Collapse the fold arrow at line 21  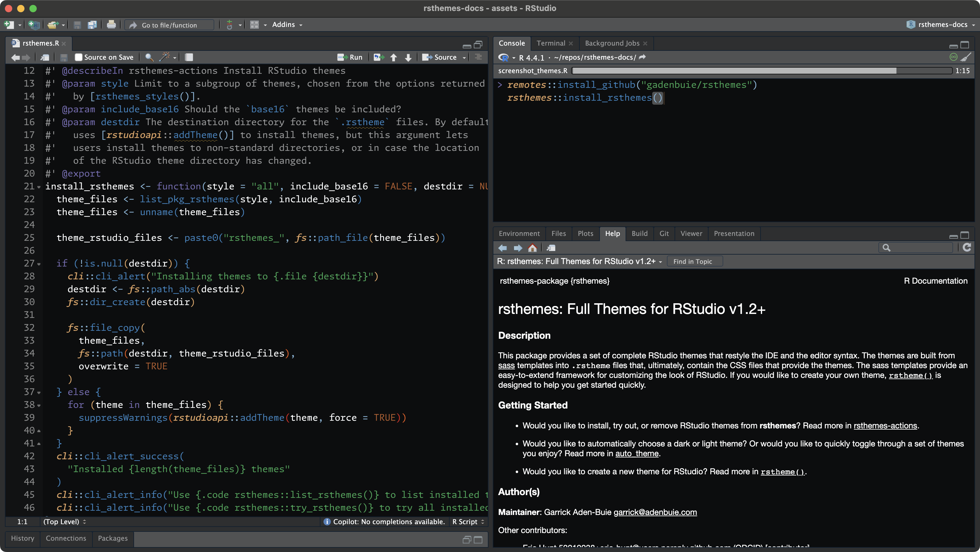[x=39, y=187]
